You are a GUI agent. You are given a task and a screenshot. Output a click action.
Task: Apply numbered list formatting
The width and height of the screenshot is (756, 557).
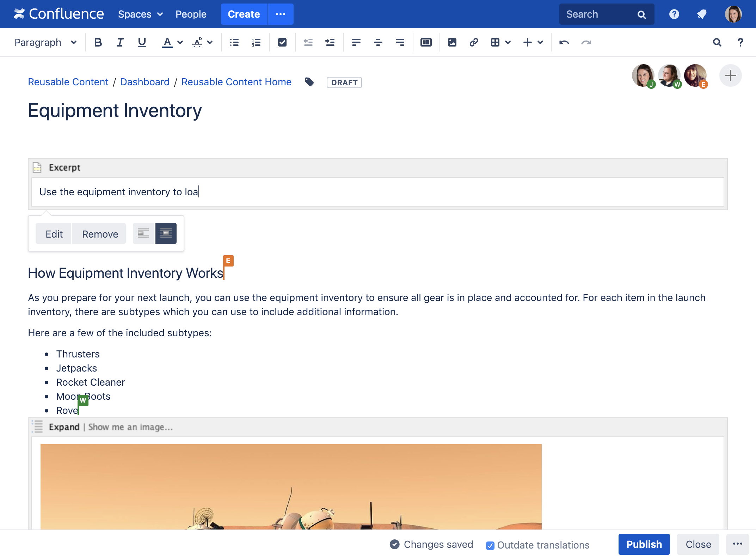256,43
